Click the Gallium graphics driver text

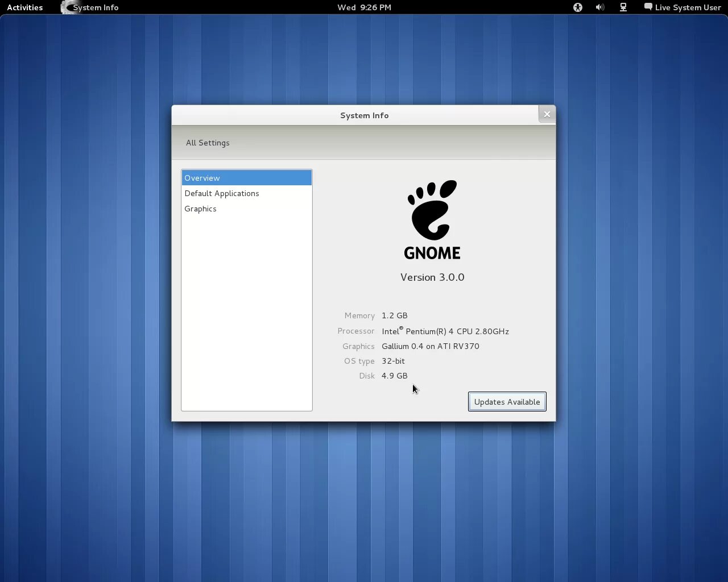coord(431,346)
